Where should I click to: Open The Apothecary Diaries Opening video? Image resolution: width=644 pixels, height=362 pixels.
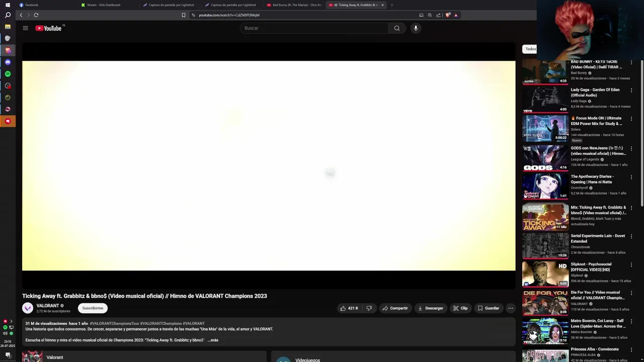tap(545, 187)
